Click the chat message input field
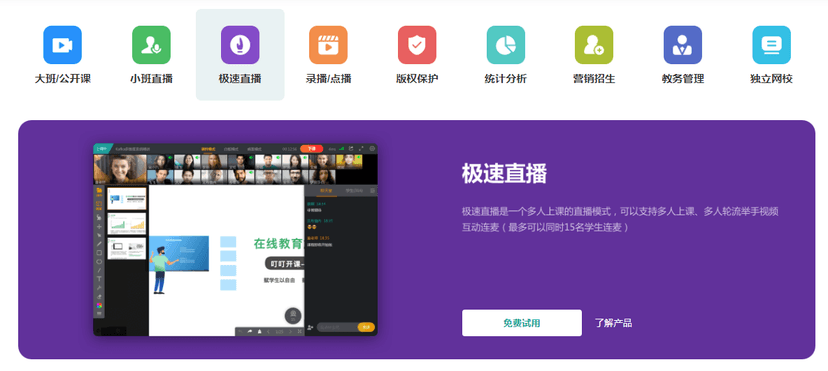Screen dimensions: 828x371 [337, 327]
